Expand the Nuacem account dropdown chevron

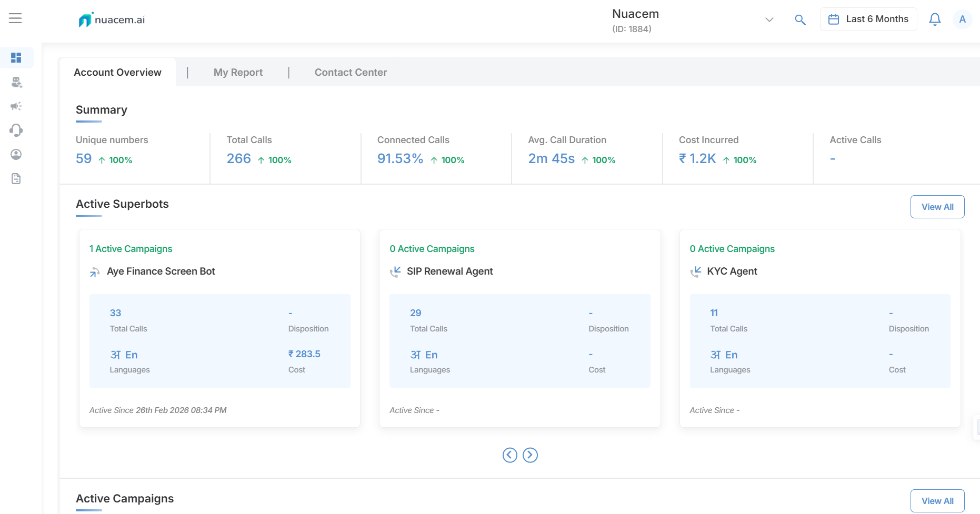click(769, 20)
